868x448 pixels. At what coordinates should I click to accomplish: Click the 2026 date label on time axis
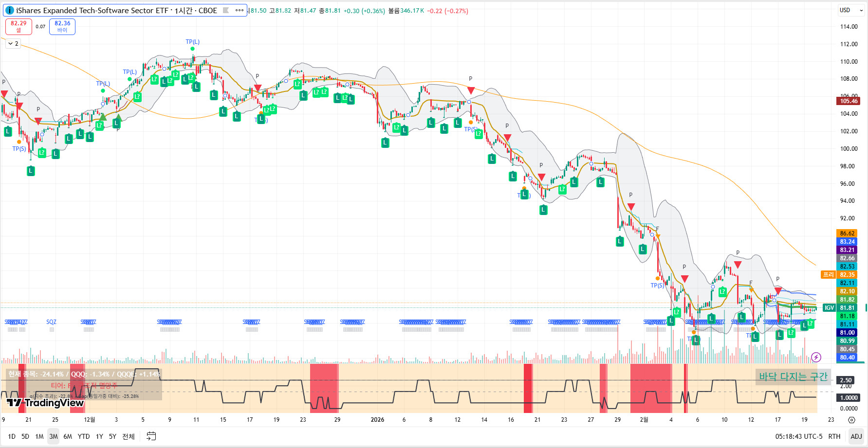[x=377, y=420]
